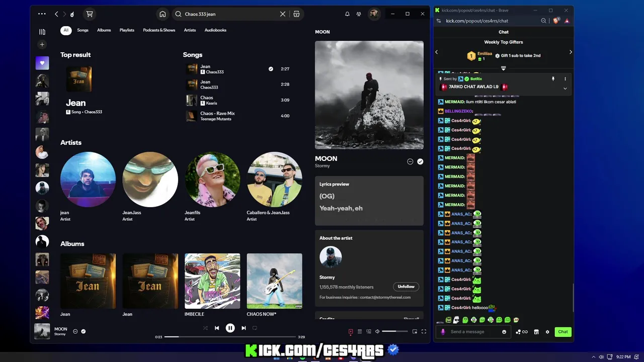644x362 pixels.
Task: Select the All filter tab
Action: 66,30
